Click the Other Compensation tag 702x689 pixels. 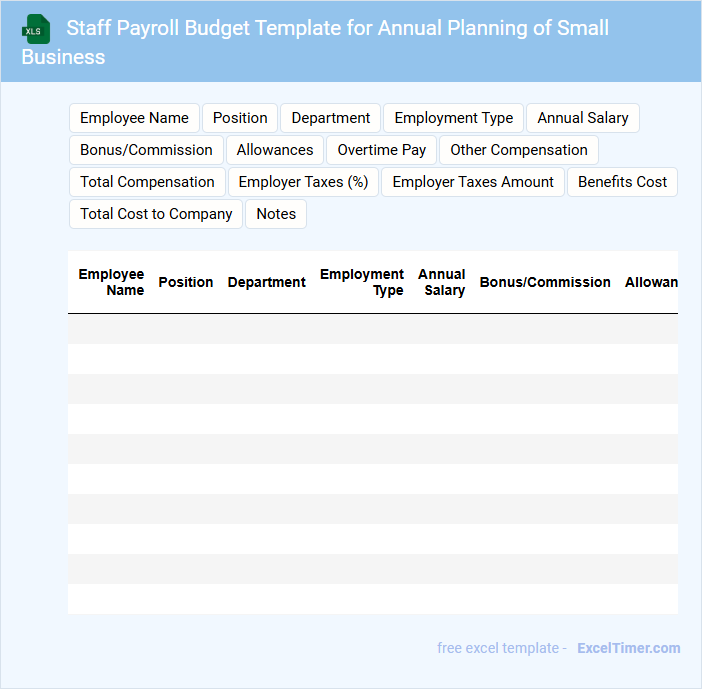pos(519,150)
